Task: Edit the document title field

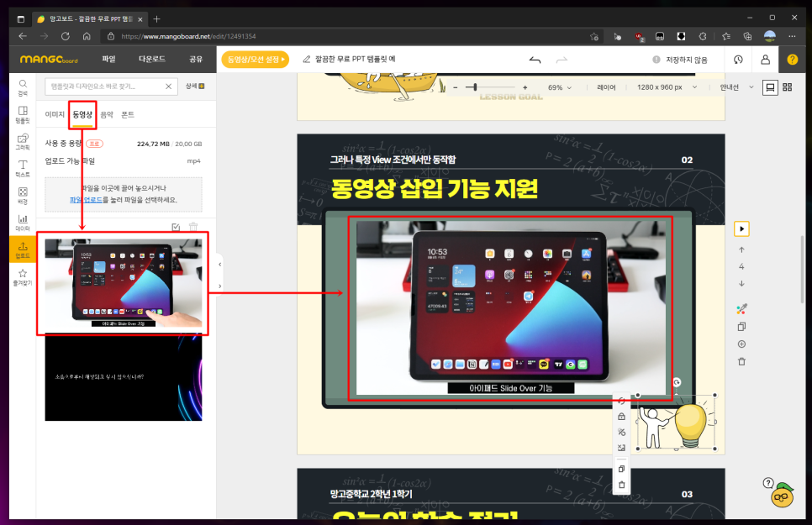Action: (356, 59)
